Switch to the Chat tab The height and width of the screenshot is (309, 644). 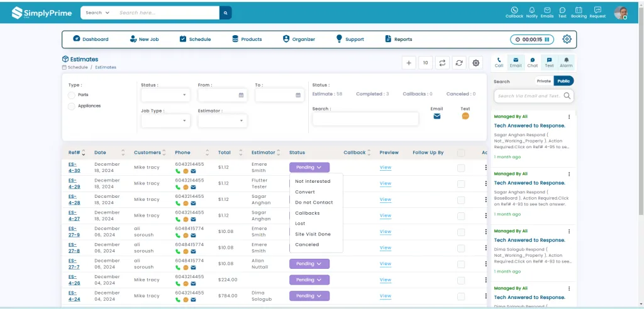(x=532, y=62)
